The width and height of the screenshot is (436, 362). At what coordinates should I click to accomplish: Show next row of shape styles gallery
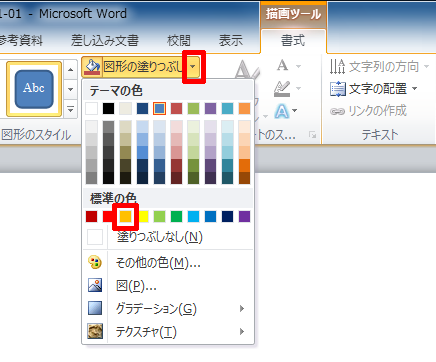[x=70, y=89]
